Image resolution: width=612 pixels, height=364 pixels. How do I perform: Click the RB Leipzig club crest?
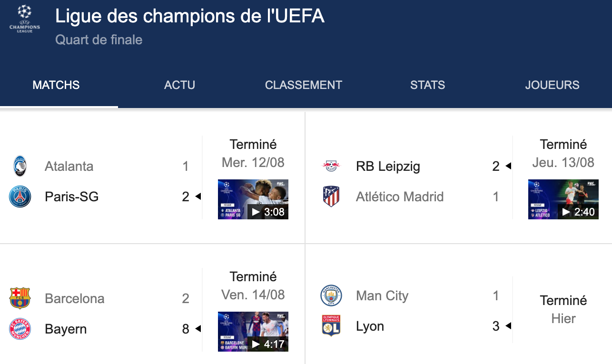331,166
